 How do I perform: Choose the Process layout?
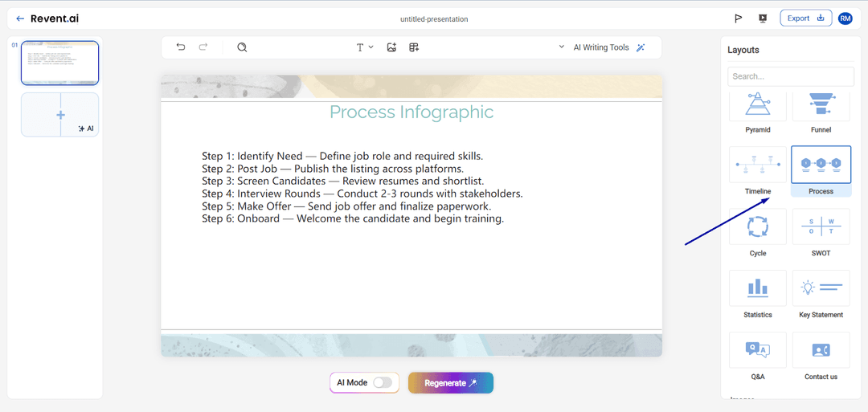point(821,170)
